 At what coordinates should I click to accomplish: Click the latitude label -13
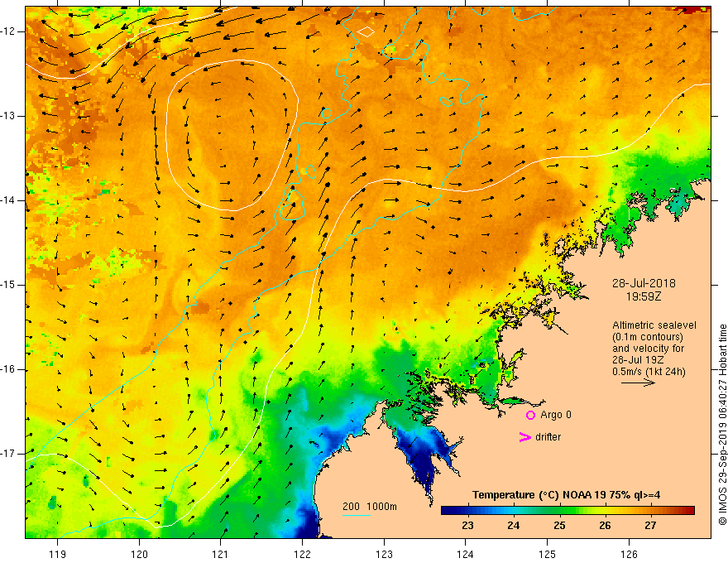(8, 116)
